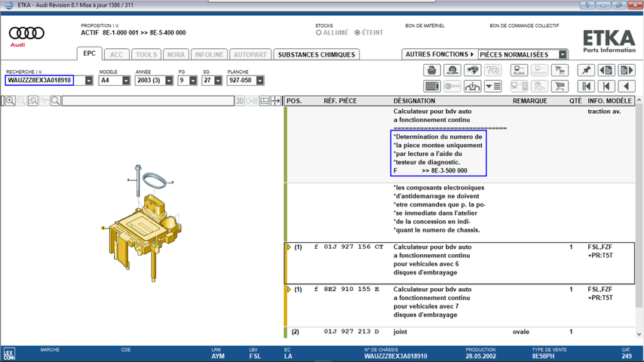This screenshot has width=644, height=362.
Task: Select the ÉTEINT stocks radio button
Action: (357, 32)
